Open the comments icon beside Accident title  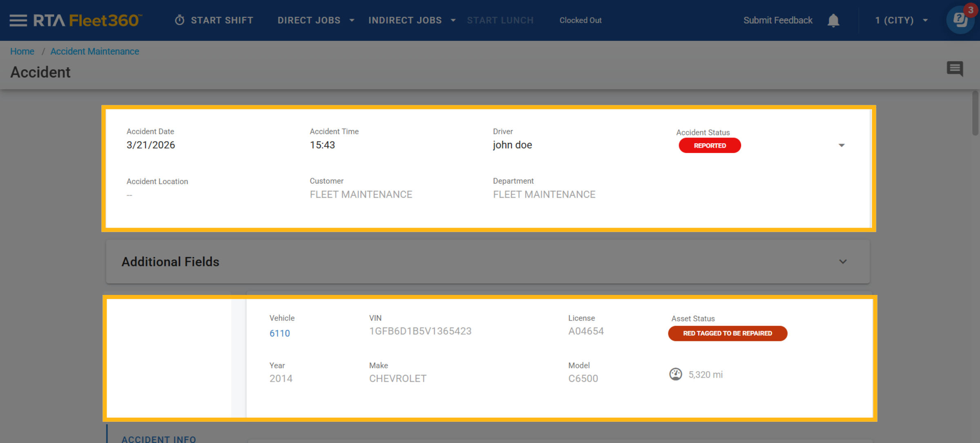[x=955, y=69]
